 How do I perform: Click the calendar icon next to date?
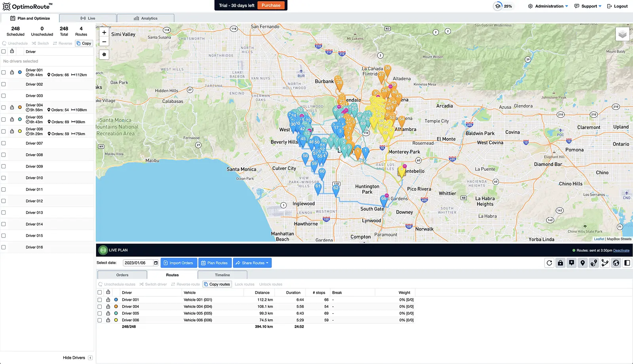pyautogui.click(x=156, y=263)
